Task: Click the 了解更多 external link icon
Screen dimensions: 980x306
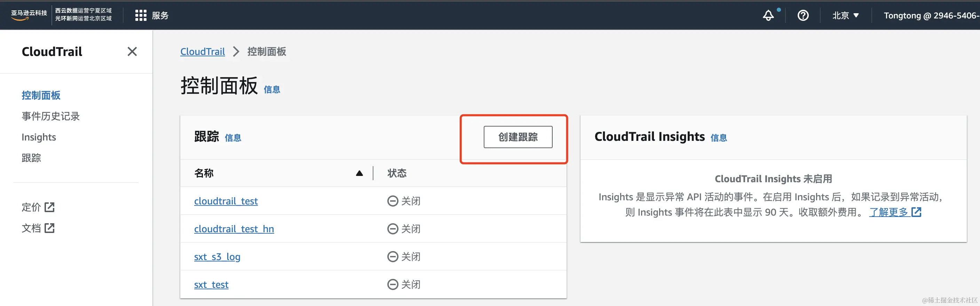Action: pos(916,212)
